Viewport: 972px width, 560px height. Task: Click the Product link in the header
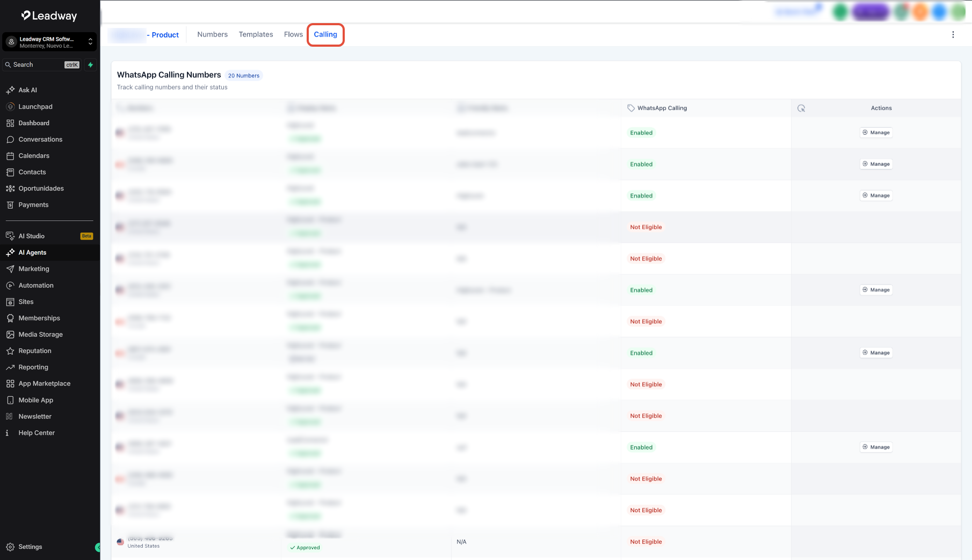click(165, 35)
